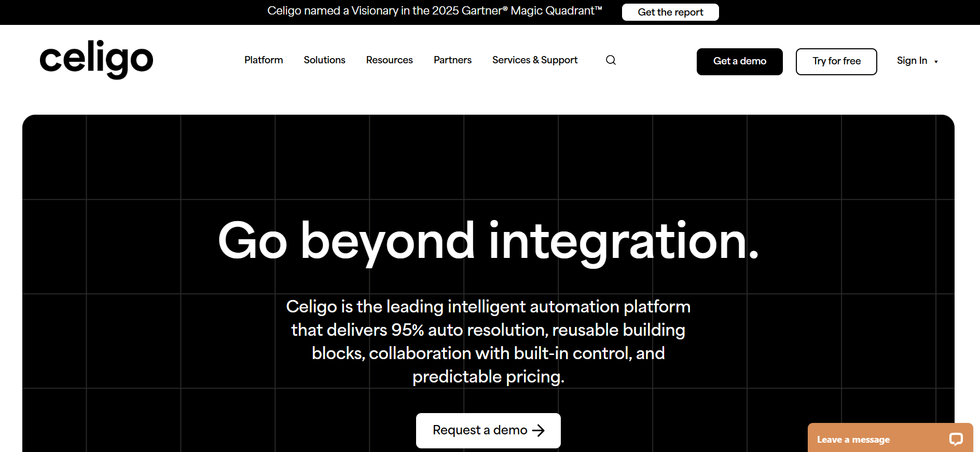Click the Try for free button
Screen dimensions: 980x452
point(836,61)
